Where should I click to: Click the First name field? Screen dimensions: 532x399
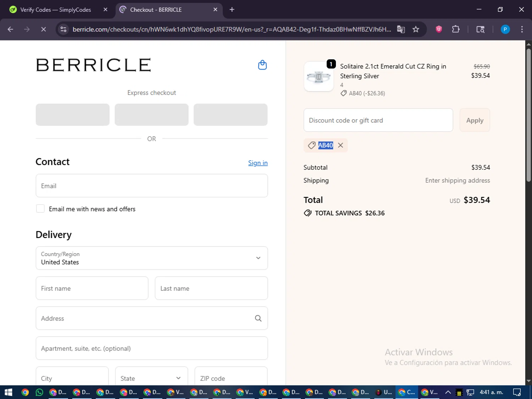92,288
